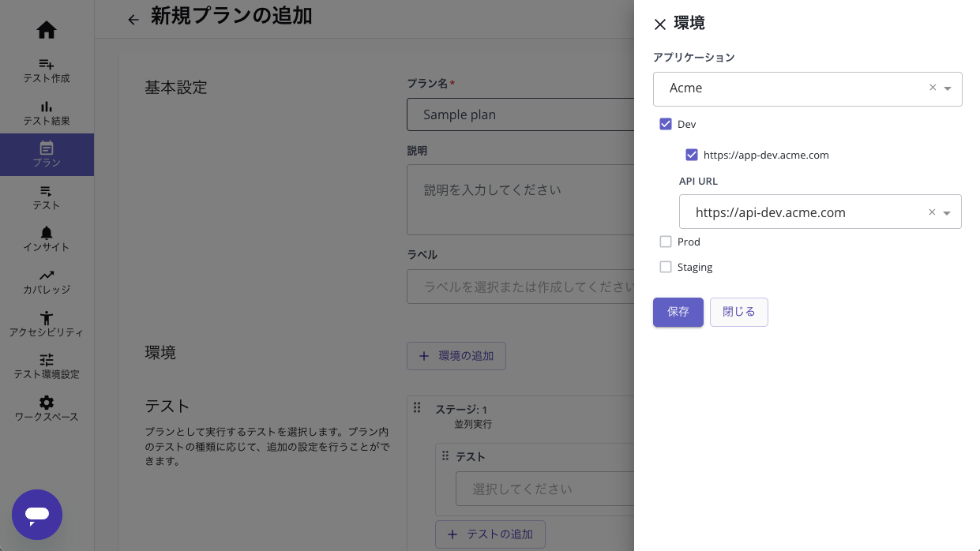
Task: Open テスト結果 bar chart icon
Action: 47,107
